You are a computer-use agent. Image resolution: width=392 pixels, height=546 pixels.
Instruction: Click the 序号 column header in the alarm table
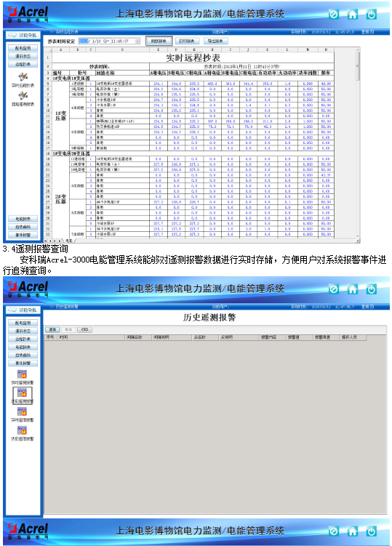click(x=51, y=337)
